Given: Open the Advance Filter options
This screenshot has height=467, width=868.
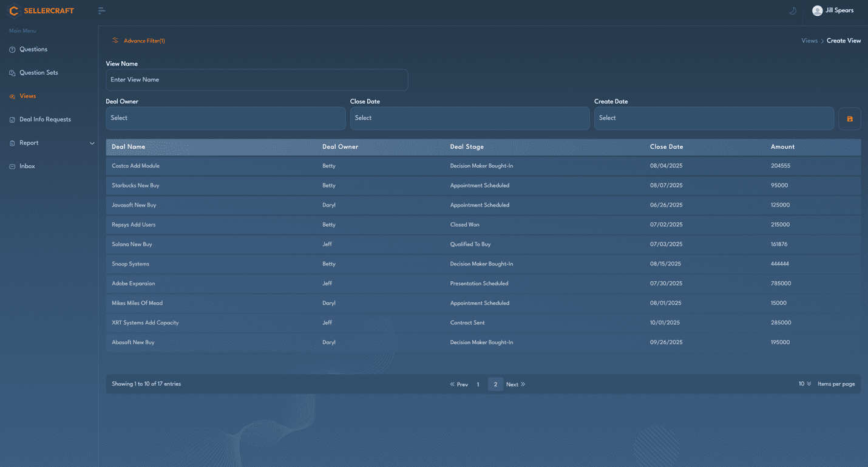Looking at the screenshot, I should [x=139, y=41].
